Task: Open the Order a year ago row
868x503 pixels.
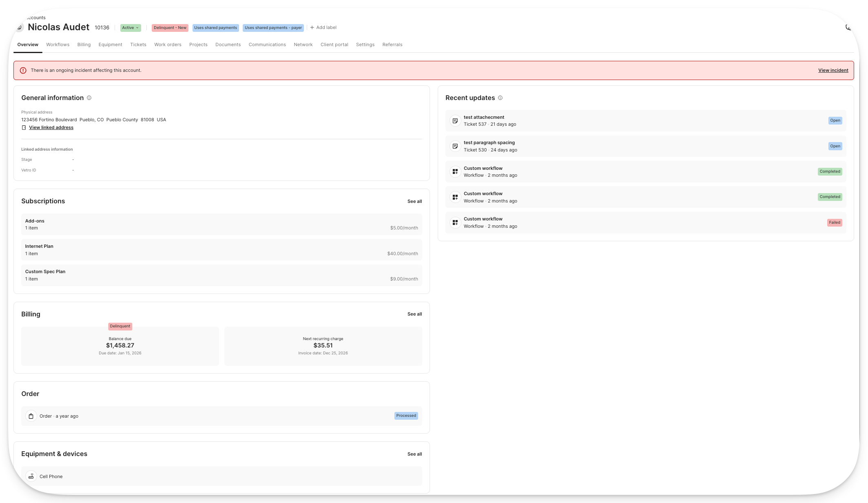Action: tap(221, 416)
